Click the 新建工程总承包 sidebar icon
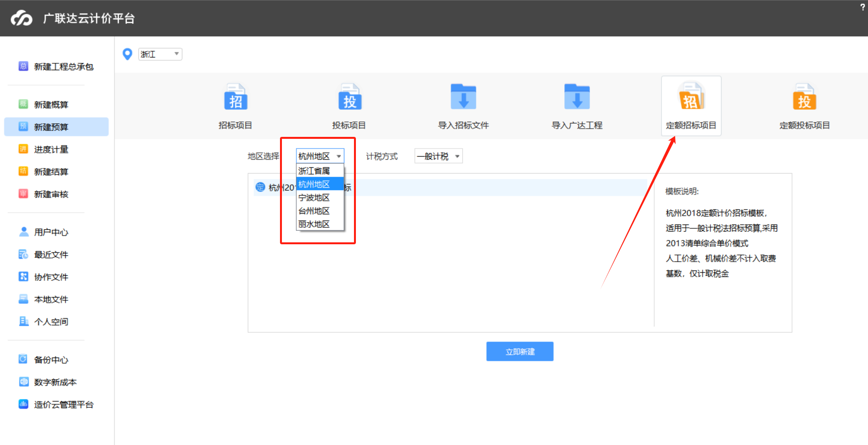The image size is (868, 445). click(x=23, y=66)
